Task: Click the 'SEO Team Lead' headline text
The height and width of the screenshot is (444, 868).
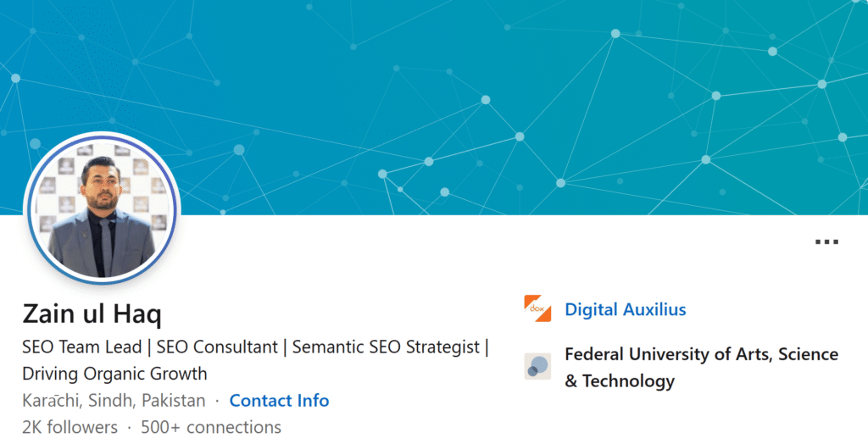Action: point(82,347)
